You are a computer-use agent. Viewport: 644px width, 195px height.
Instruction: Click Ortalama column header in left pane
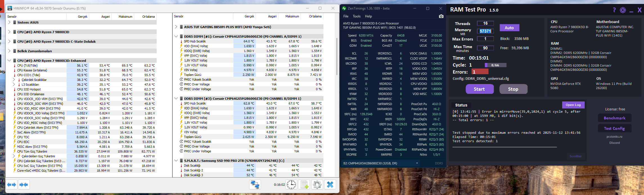coord(148,17)
